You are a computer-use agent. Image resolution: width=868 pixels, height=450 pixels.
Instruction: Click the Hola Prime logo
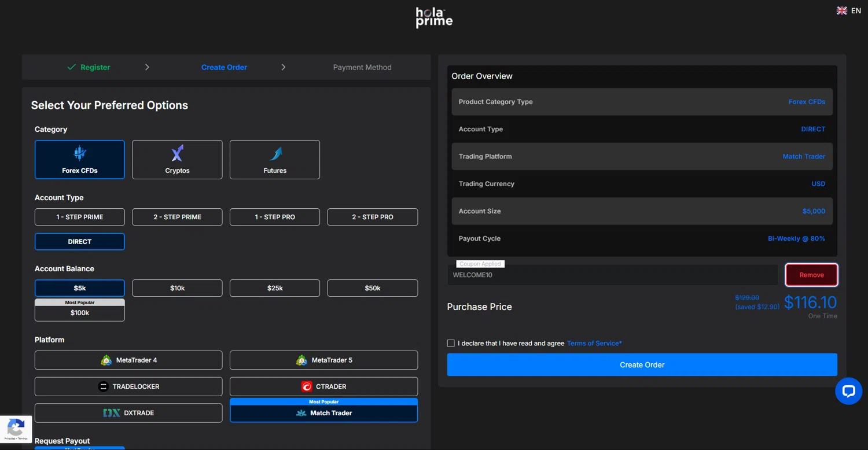[434, 17]
